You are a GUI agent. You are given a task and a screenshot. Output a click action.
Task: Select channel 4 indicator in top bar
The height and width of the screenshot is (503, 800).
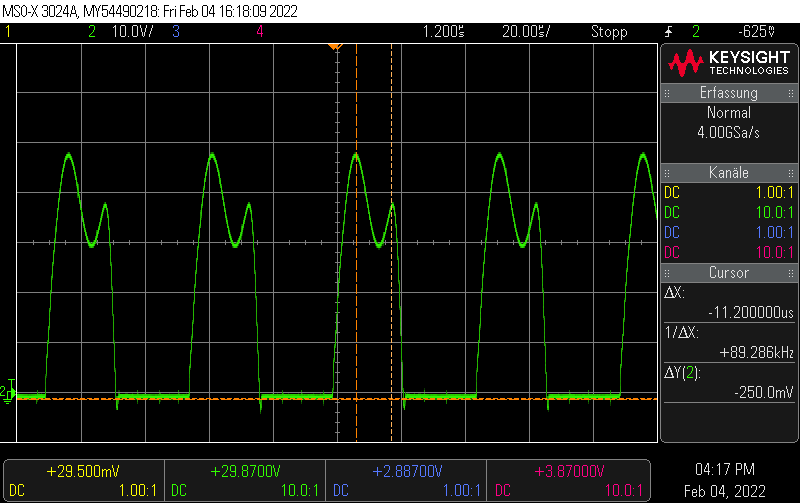[x=260, y=32]
